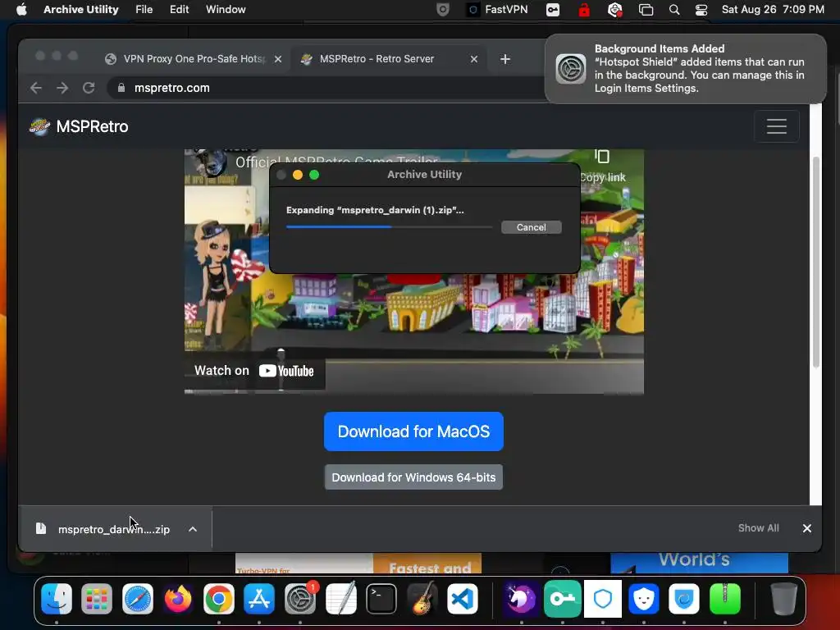Click the key icon in menu bar
This screenshot has width=840, height=630.
coord(553,10)
